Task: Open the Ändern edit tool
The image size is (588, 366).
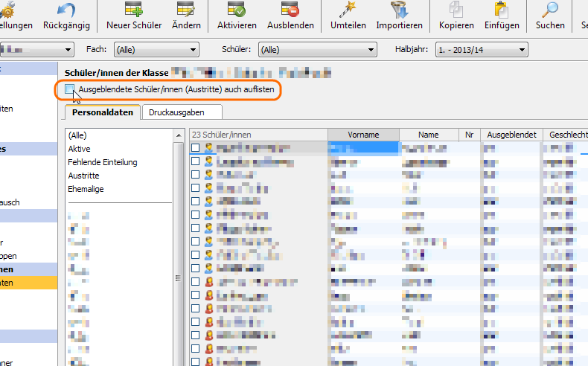Action: 185,10
